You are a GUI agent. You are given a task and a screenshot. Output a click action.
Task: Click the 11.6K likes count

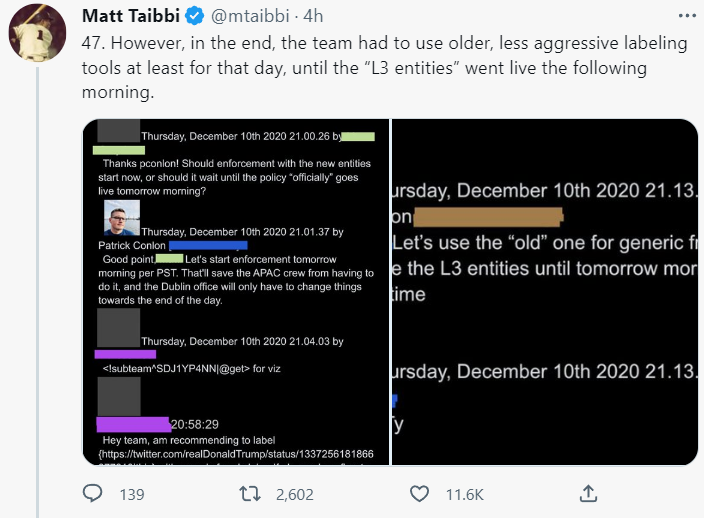point(464,495)
